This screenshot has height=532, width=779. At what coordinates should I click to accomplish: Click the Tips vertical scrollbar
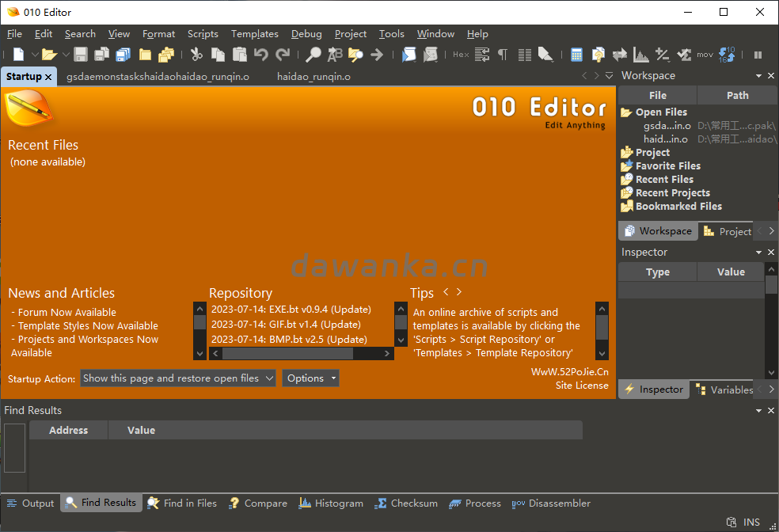tap(602, 331)
